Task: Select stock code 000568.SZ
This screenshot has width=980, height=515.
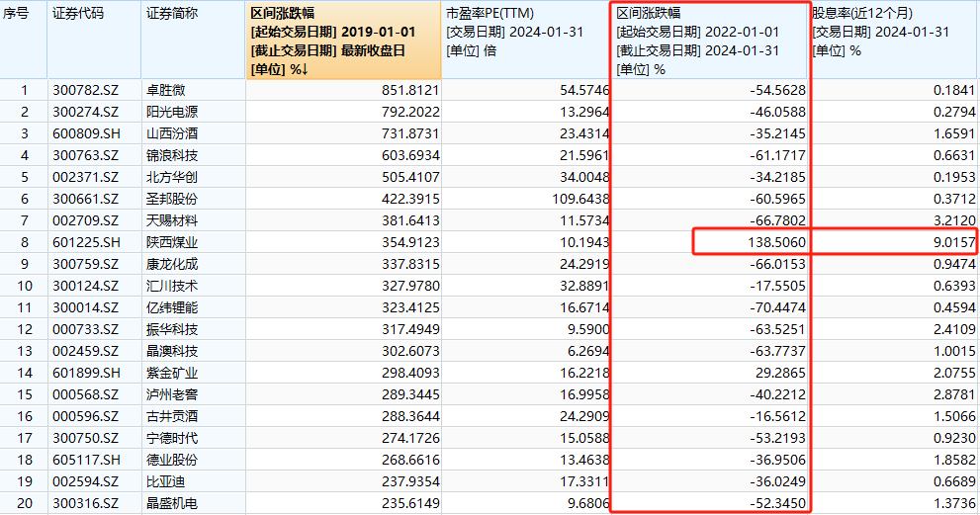Action: click(x=86, y=394)
